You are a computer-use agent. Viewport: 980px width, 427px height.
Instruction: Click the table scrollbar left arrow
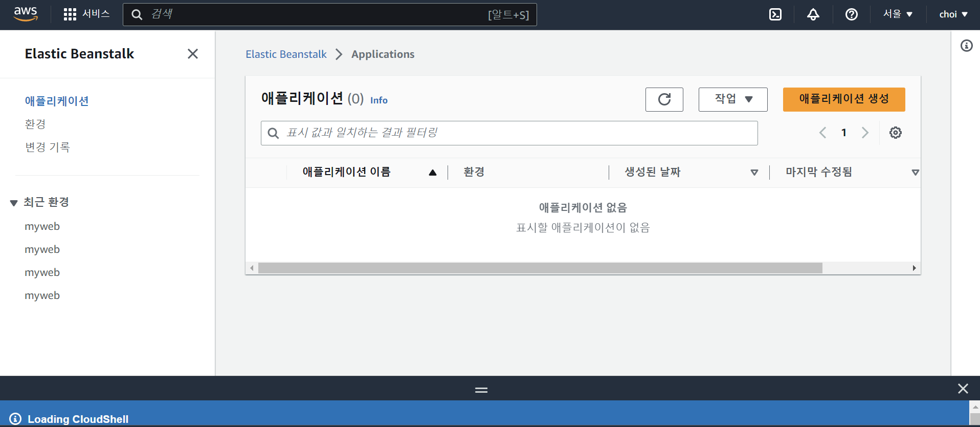252,268
